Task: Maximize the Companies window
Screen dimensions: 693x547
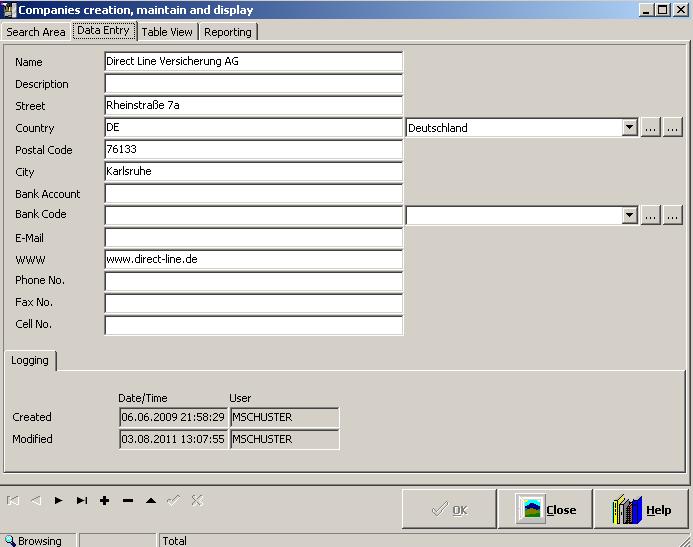Action: pos(662,10)
